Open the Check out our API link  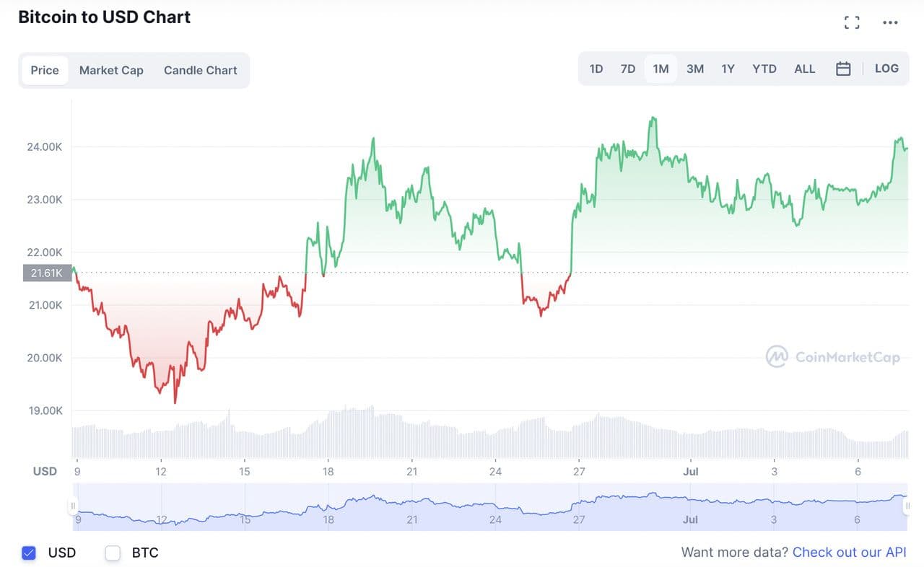pos(849,553)
